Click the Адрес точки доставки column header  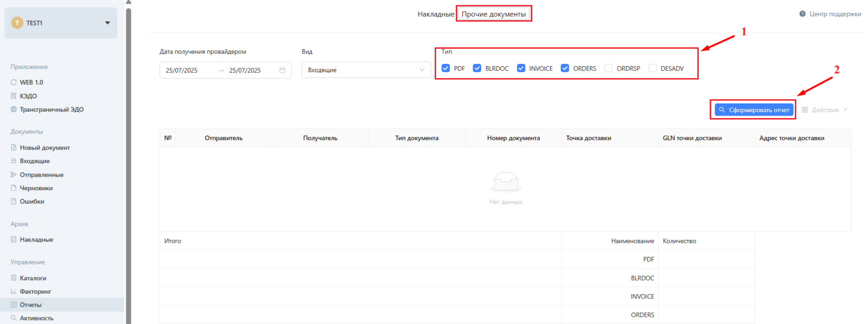tap(803, 138)
